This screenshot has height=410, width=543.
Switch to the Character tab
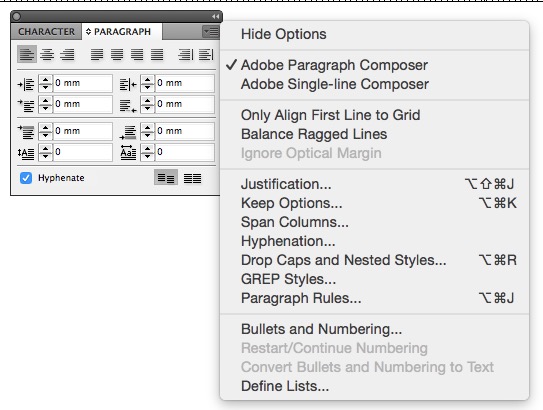pos(46,32)
